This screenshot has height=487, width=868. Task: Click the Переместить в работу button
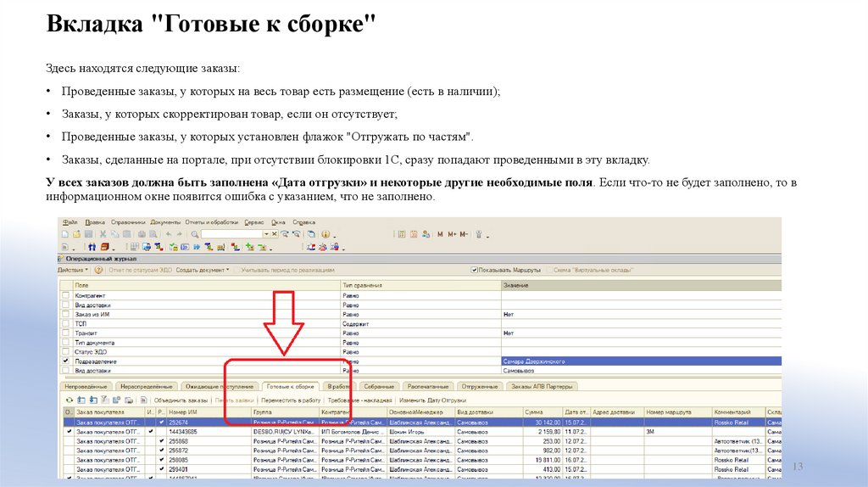click(291, 400)
